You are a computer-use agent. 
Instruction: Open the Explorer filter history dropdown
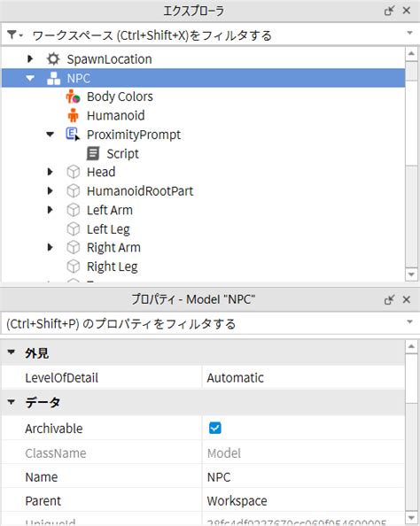pyautogui.click(x=409, y=33)
